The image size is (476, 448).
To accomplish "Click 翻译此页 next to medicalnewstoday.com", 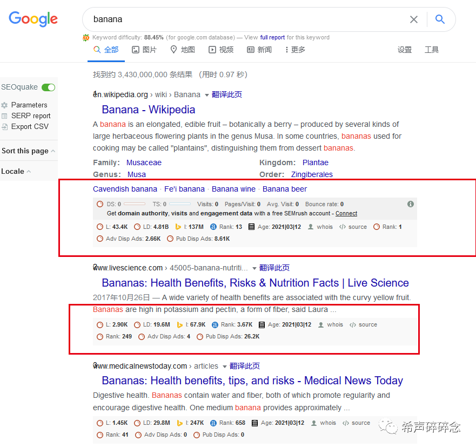I will coord(244,366).
